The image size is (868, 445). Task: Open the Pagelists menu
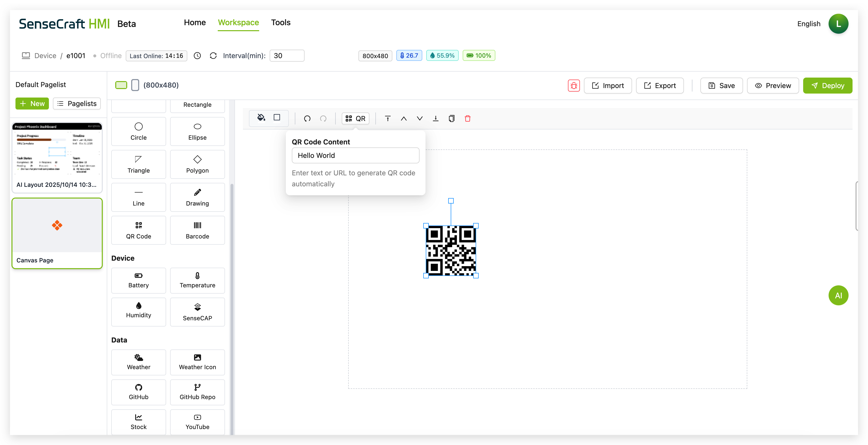click(77, 104)
